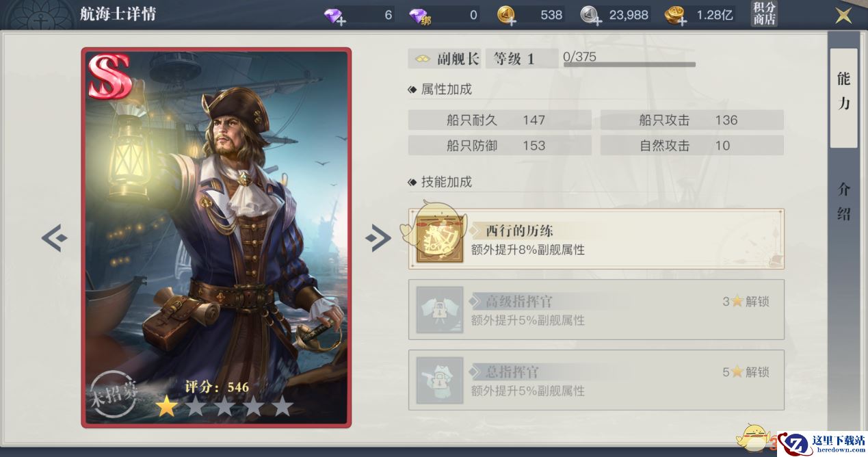Viewport: 868px width, 457px height.
Task: Tap the gold ingot pile icon
Action: [675, 15]
